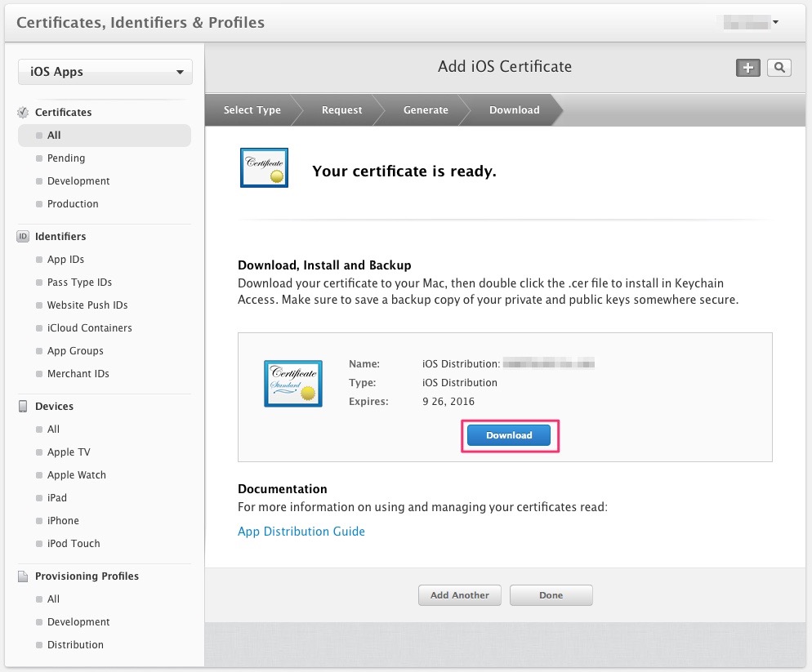
Task: Open the account name dropdown arrow
Action: point(776,22)
